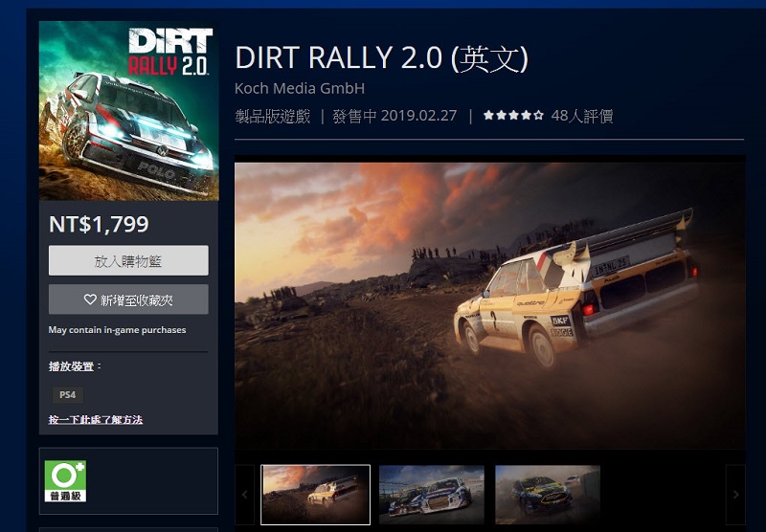Image resolution: width=766 pixels, height=532 pixels.
Task: Click the 48人評價 ratings count
Action: 582,116
